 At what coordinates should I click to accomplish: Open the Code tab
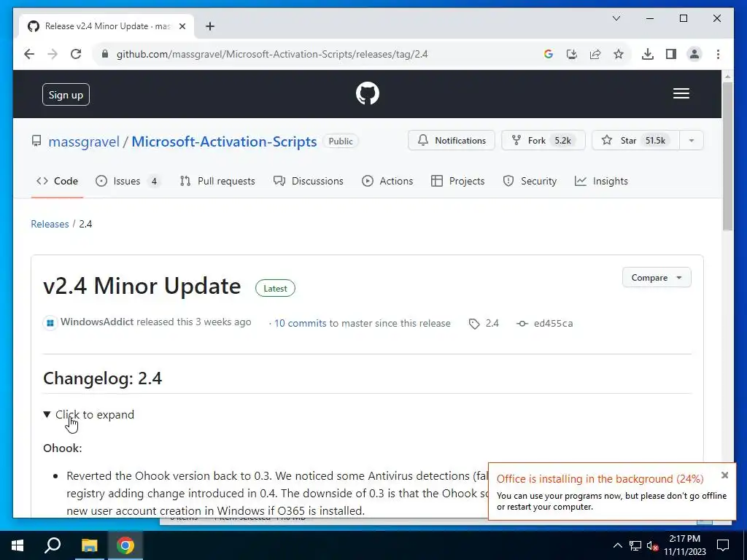tap(57, 181)
